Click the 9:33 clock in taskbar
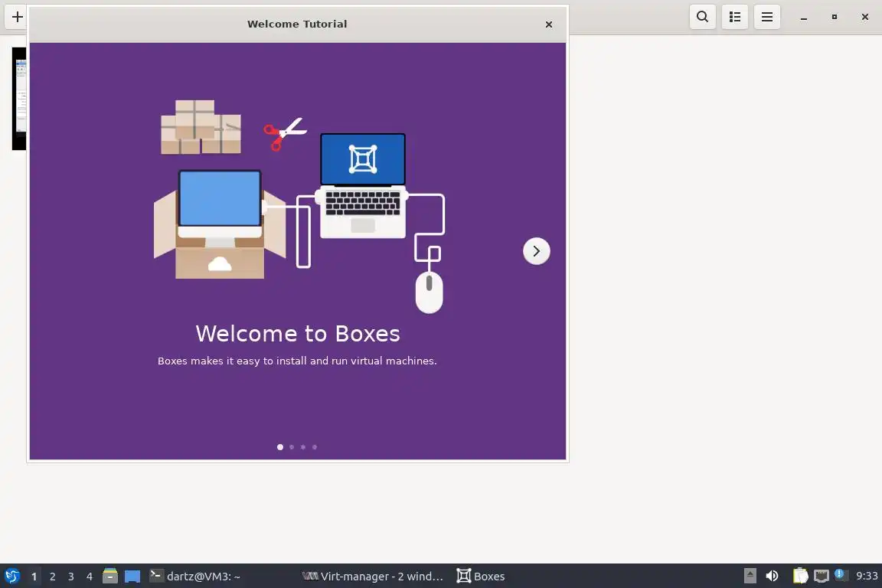 (x=867, y=577)
